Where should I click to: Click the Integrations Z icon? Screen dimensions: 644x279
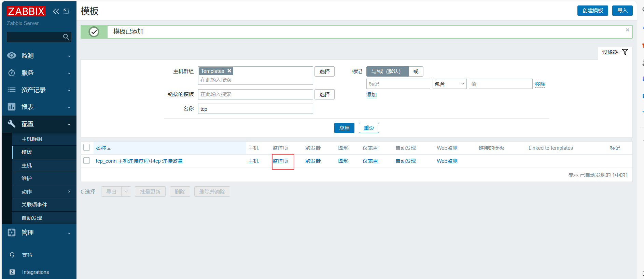click(12, 272)
